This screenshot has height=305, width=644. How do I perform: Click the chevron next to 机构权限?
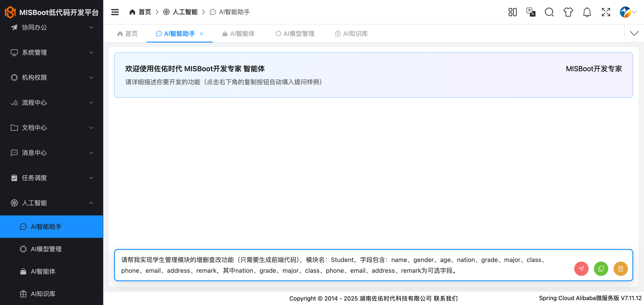(x=91, y=77)
